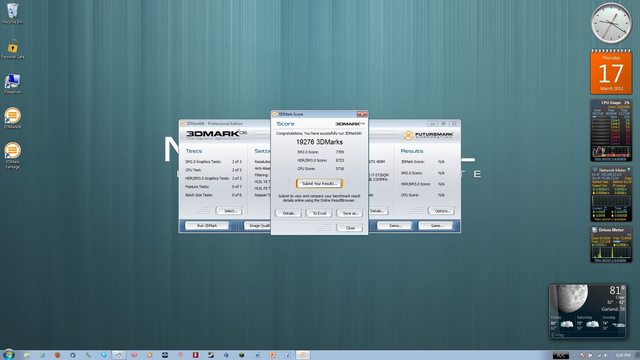
Task: Click the Demo button in the 3DMark06 window
Action: [395, 225]
